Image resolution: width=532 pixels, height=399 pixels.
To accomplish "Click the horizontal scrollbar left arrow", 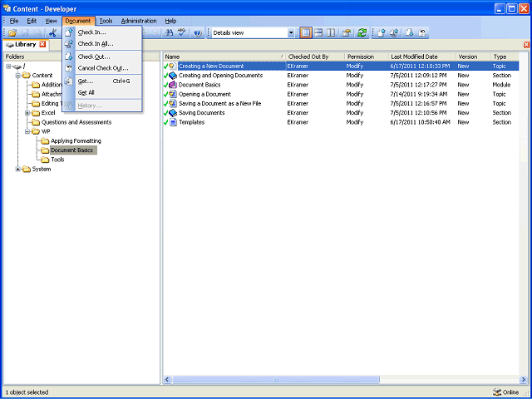I will click(x=167, y=379).
